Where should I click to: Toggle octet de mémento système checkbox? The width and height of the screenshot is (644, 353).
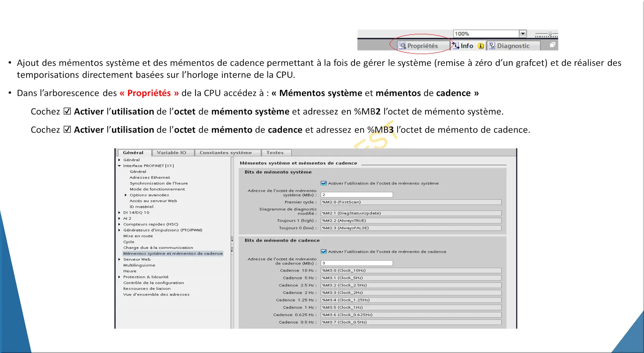(324, 183)
